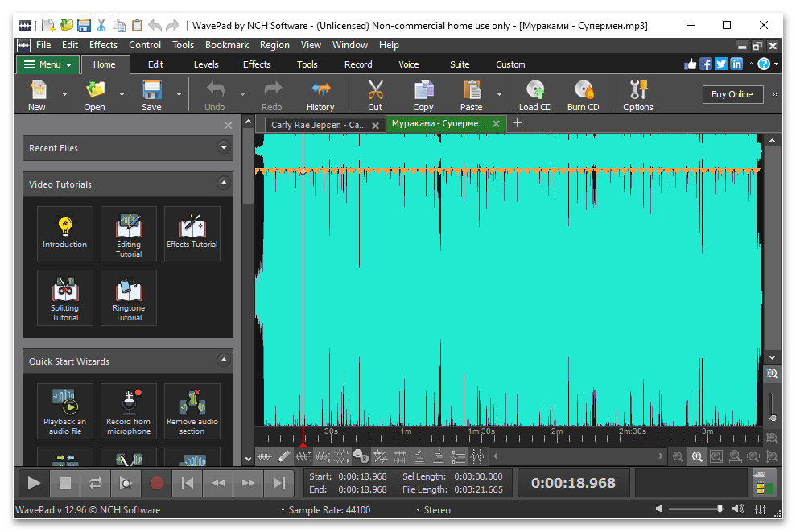
Task: Toggle loop playback mode
Action: pos(96,483)
